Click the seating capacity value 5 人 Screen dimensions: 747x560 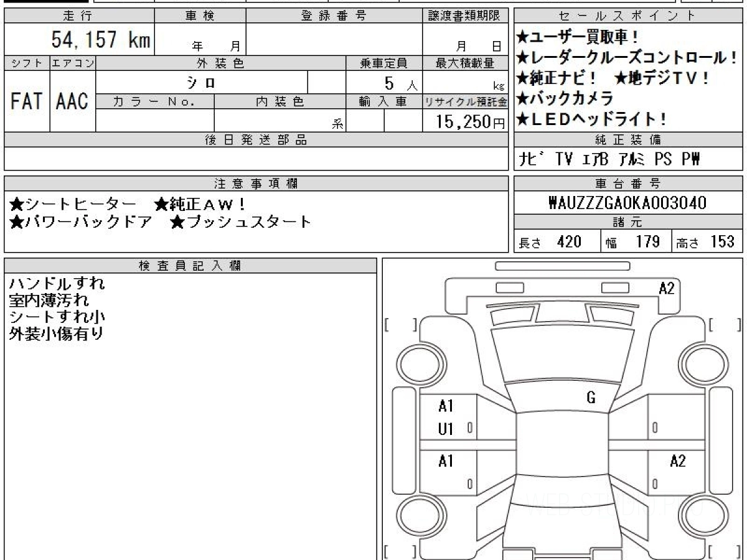tap(402, 83)
